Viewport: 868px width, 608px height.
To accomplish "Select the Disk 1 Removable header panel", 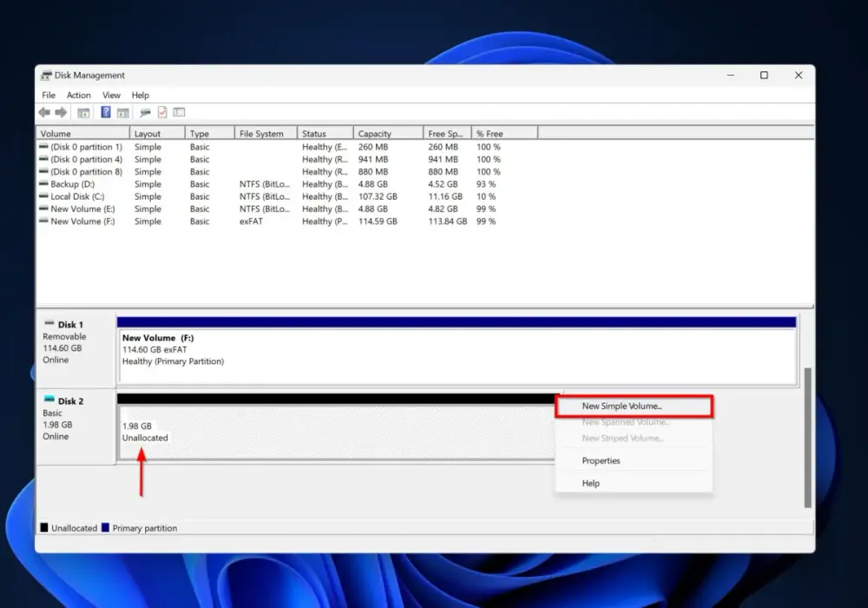I will (76, 349).
